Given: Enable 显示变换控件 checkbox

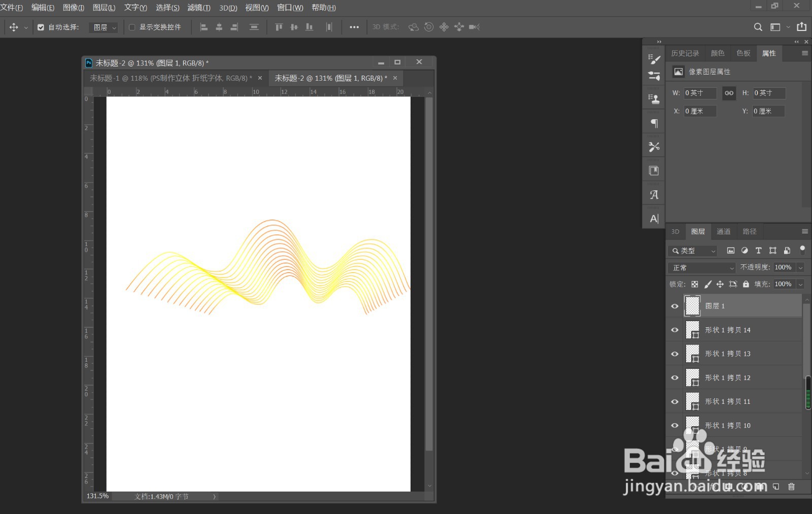Looking at the screenshot, I should (132, 27).
